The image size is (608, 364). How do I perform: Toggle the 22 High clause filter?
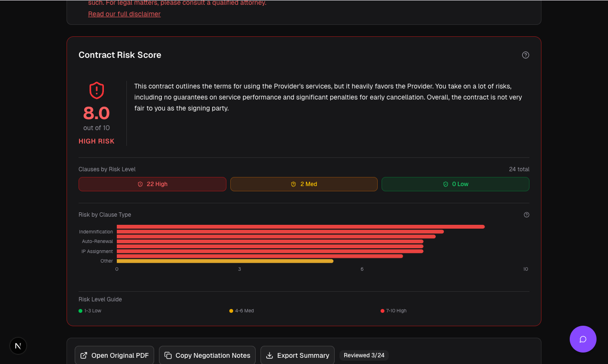coord(152,184)
